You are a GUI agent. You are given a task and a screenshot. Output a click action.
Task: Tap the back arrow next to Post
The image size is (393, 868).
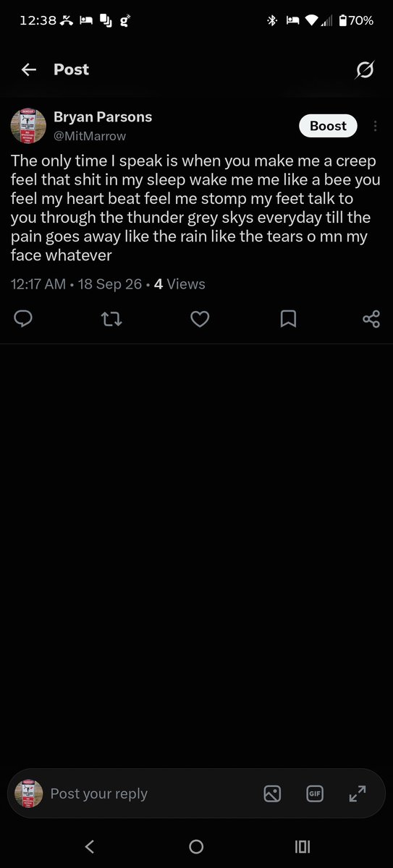(x=29, y=69)
